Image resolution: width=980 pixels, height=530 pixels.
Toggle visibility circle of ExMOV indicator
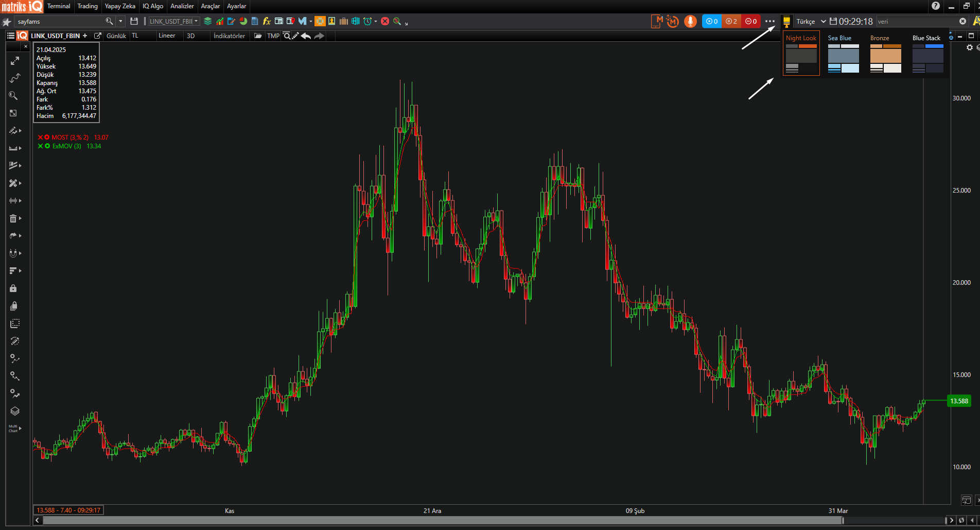[x=47, y=146]
